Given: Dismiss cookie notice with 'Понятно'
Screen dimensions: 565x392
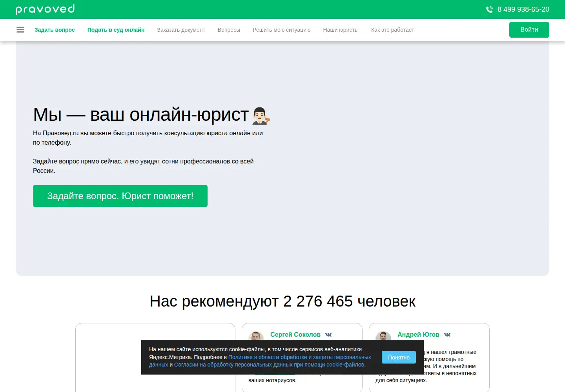Looking at the screenshot, I should pos(399,358).
